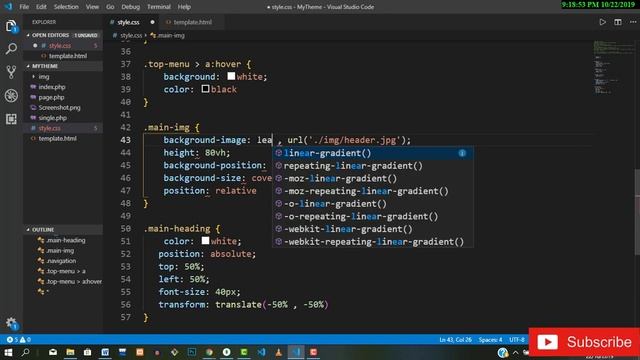
Task: Open the Edit menu
Action: pyautogui.click(x=41, y=7)
